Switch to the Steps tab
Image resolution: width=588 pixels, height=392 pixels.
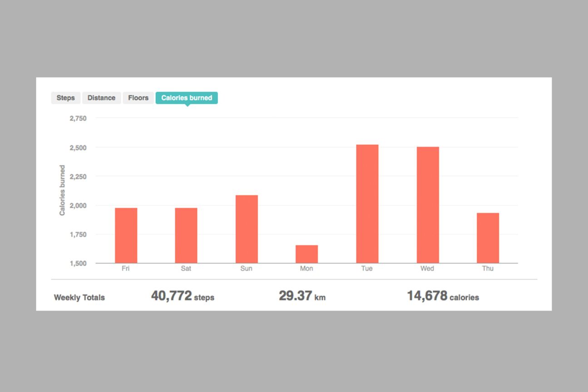tap(66, 98)
